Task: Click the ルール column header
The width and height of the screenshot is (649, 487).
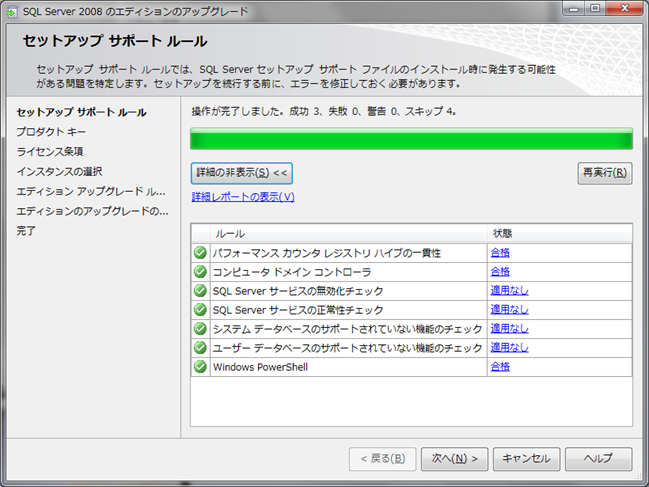Action: point(349,234)
